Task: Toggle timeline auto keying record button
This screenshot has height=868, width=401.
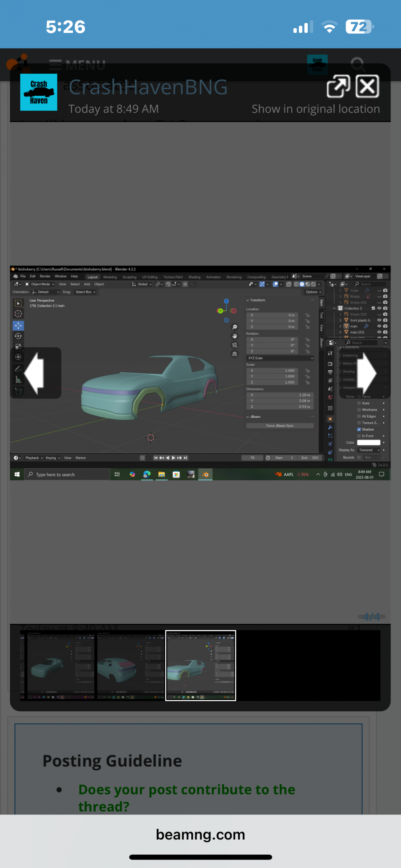Action: point(142,458)
